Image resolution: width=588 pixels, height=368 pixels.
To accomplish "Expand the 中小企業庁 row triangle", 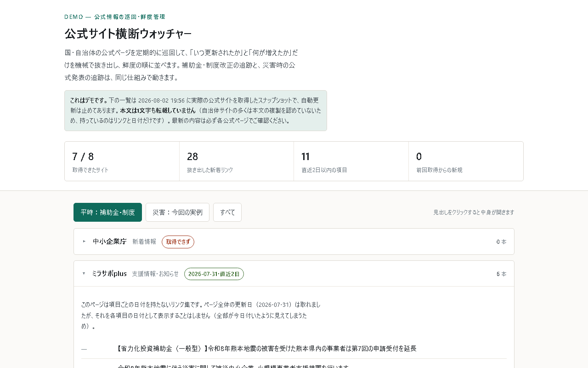I will click(x=84, y=241).
